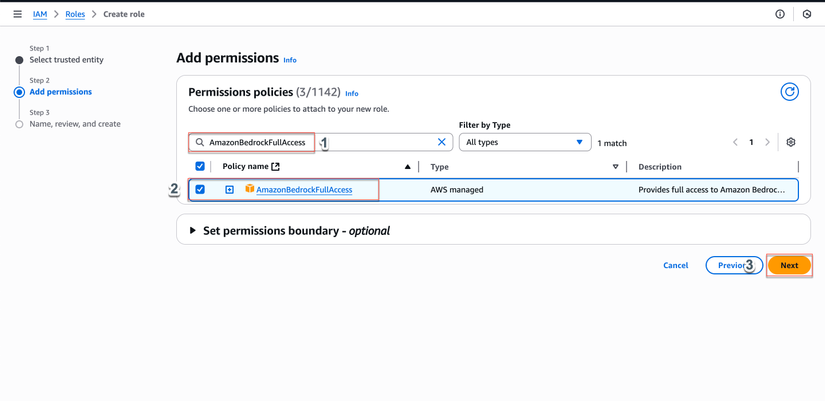Sort the table by Policy name

click(x=407, y=167)
